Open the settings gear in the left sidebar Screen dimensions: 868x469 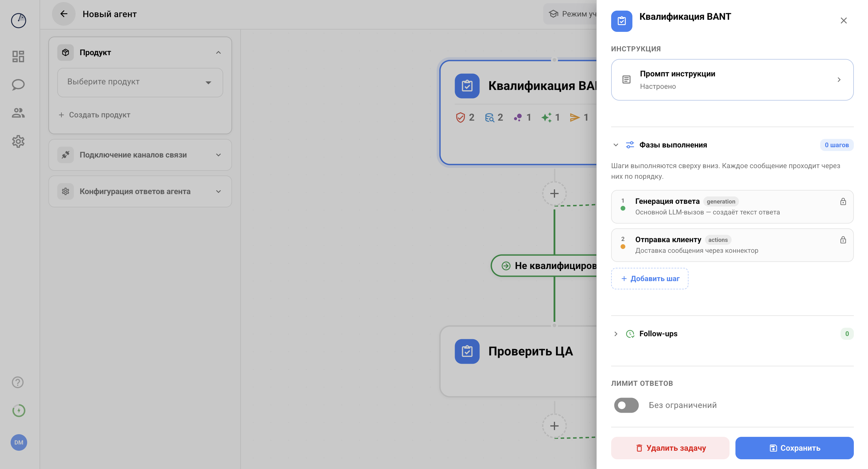18,141
